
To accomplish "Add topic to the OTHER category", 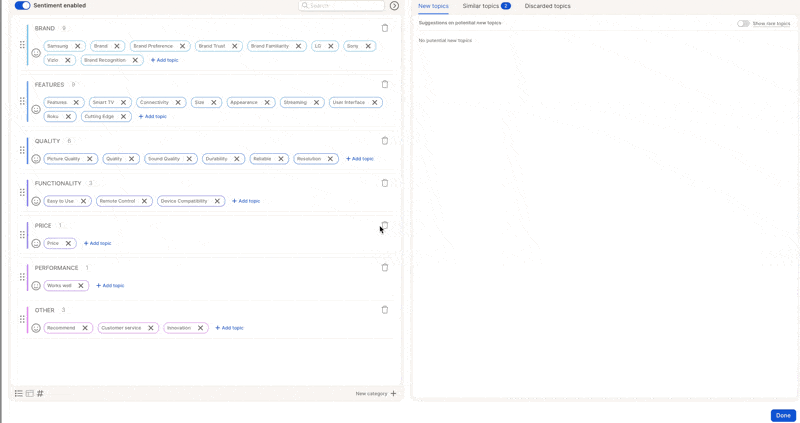I will point(229,328).
